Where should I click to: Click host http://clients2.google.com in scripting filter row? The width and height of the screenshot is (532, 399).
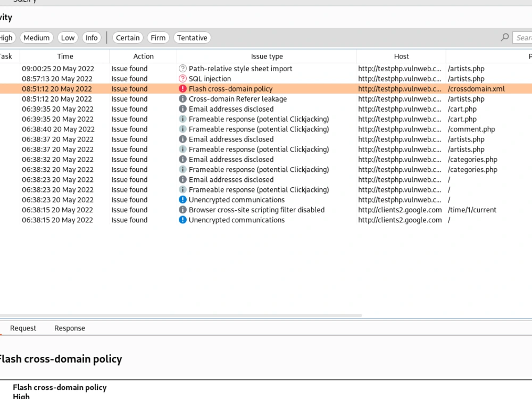click(400, 210)
